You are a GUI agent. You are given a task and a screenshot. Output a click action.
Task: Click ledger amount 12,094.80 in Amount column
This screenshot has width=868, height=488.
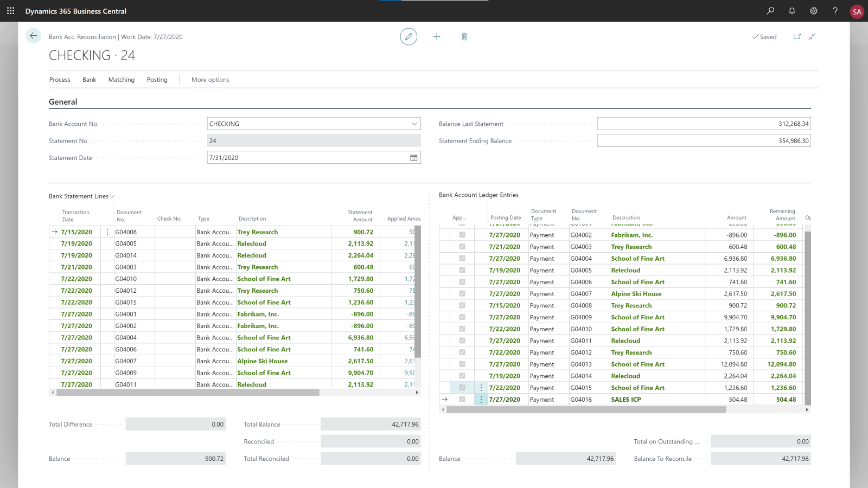click(734, 364)
